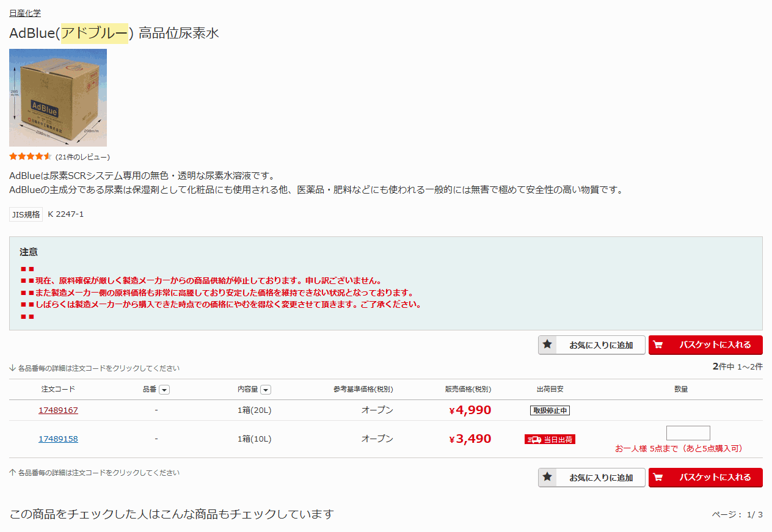Focus quantity input for the 10L box
Image resolution: width=772 pixels, height=532 pixels.
tap(688, 433)
